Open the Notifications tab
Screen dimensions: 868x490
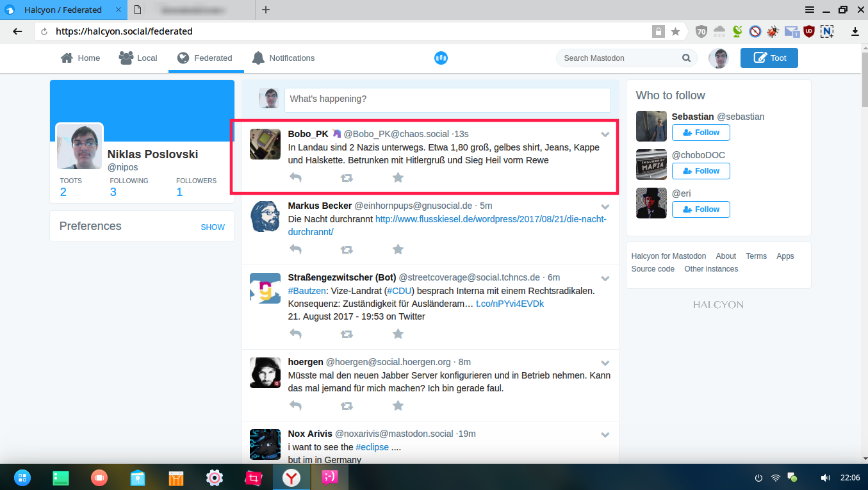(x=283, y=58)
